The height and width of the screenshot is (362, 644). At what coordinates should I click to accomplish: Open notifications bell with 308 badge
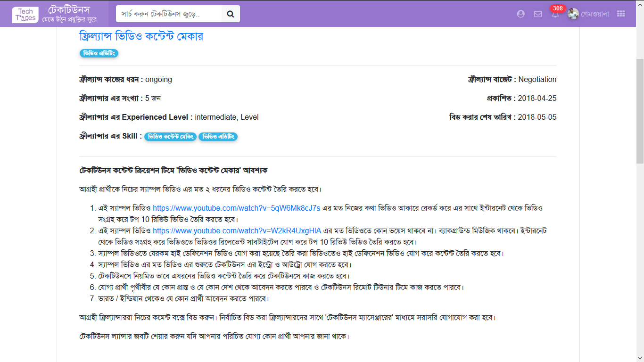[x=555, y=14]
